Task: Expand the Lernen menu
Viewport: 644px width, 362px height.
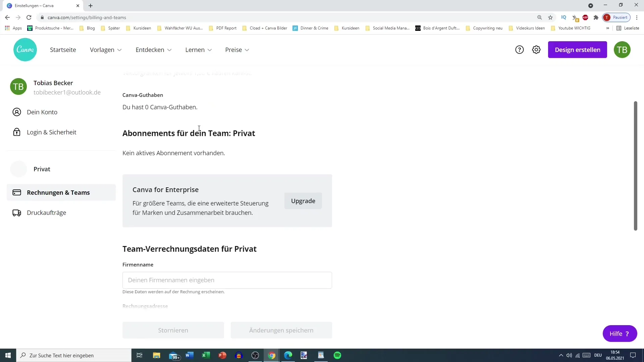Action: click(x=199, y=50)
